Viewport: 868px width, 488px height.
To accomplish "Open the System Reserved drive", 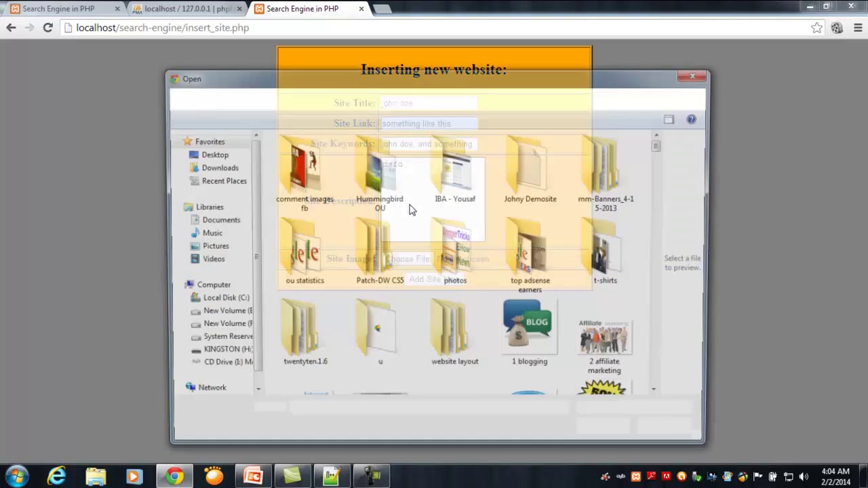I will pos(228,336).
